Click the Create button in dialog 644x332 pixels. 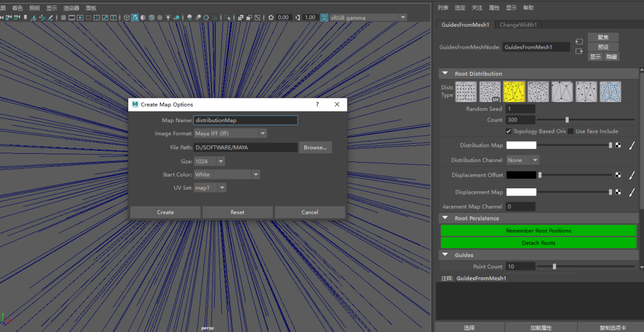pos(165,212)
